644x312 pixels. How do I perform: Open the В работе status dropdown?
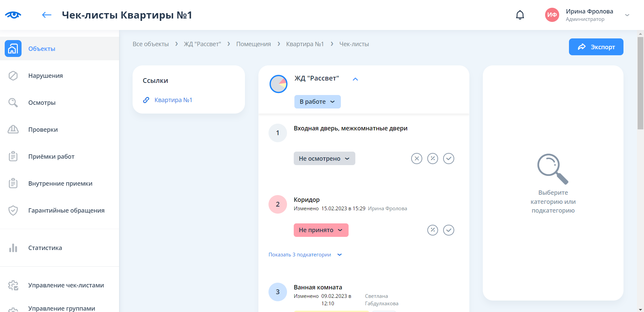(317, 102)
